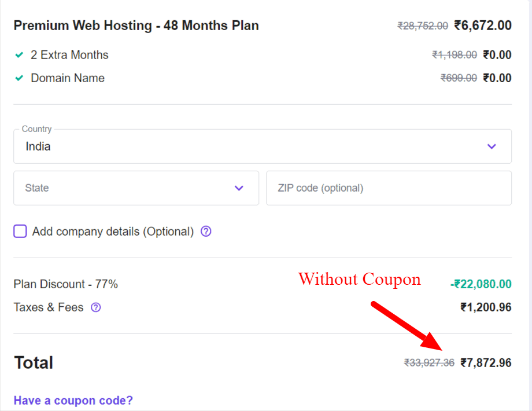Open the State selection dropdown
Screen dimensions: 532x411
point(136,188)
